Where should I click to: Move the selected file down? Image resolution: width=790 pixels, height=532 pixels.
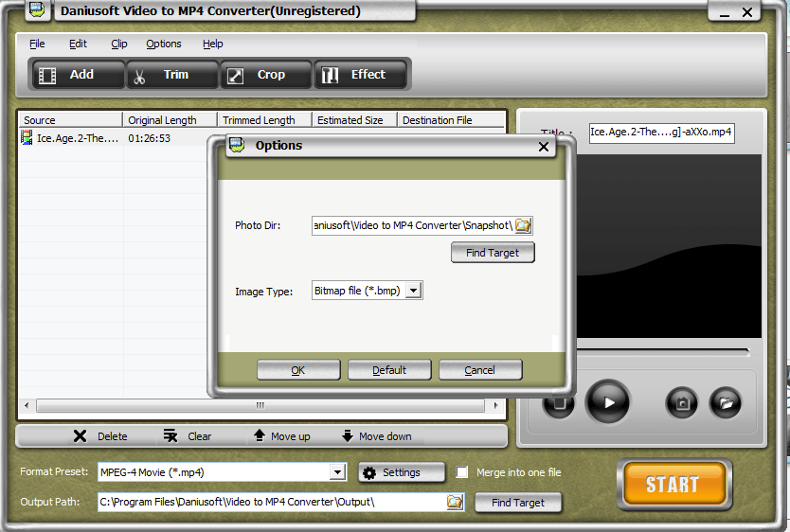pyautogui.click(x=376, y=436)
